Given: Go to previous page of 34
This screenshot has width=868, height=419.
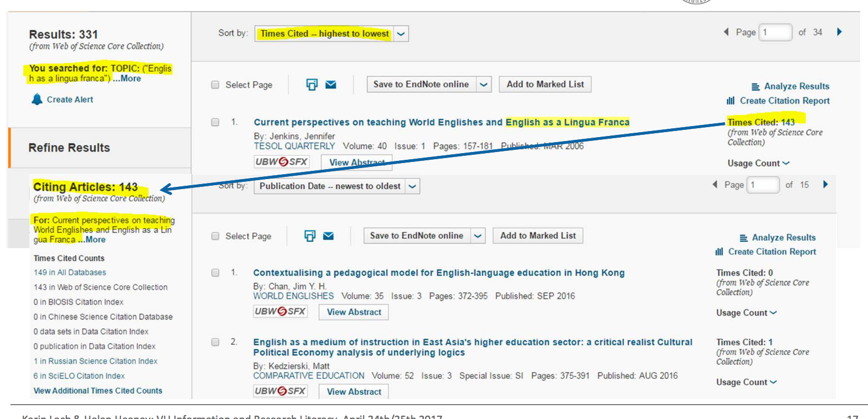Looking at the screenshot, I should 726,32.
